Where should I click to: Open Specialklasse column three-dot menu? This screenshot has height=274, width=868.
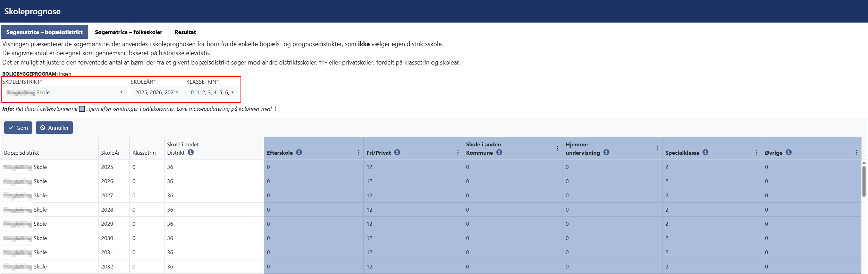[x=757, y=153]
